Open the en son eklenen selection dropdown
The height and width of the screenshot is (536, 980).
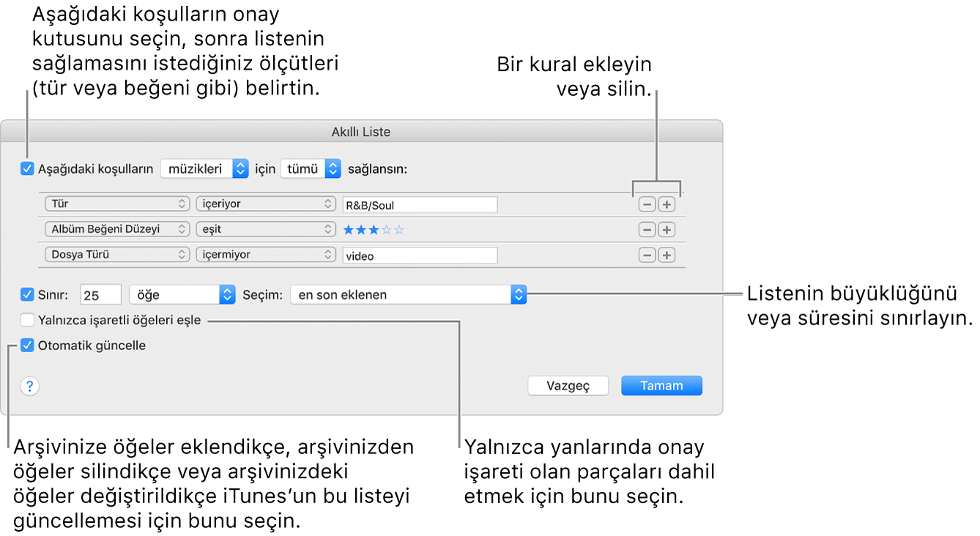408,295
